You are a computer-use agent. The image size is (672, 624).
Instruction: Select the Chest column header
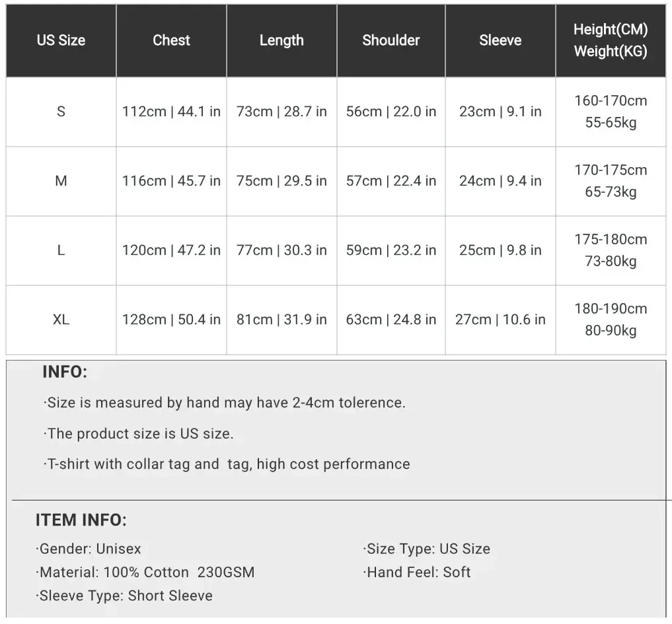[x=171, y=40]
